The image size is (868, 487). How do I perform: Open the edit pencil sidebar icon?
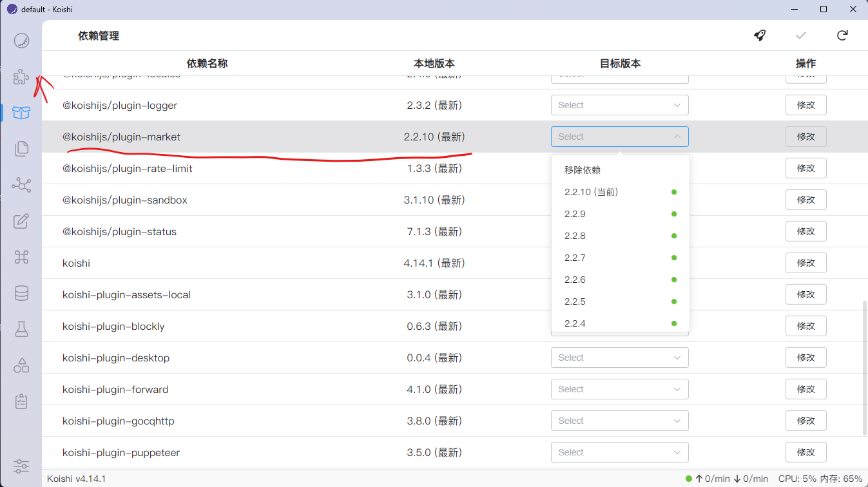21,222
